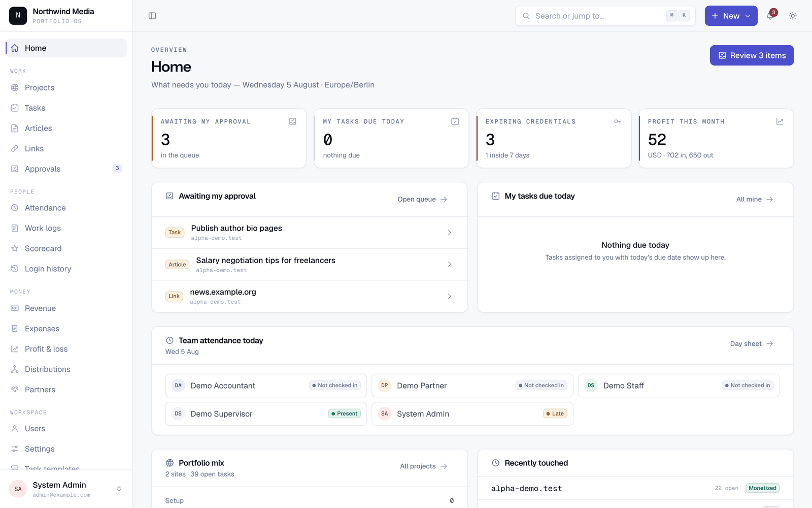Click the Settings sliders icon
The width and height of the screenshot is (812, 508).
click(15, 449)
